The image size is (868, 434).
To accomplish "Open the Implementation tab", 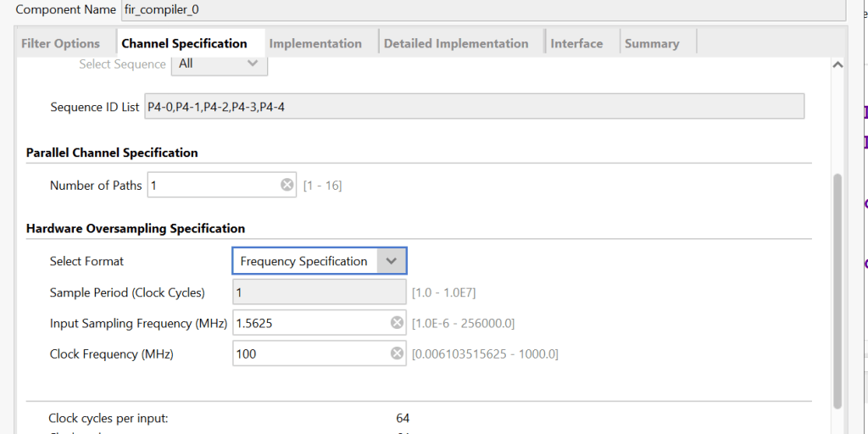I will [x=315, y=43].
